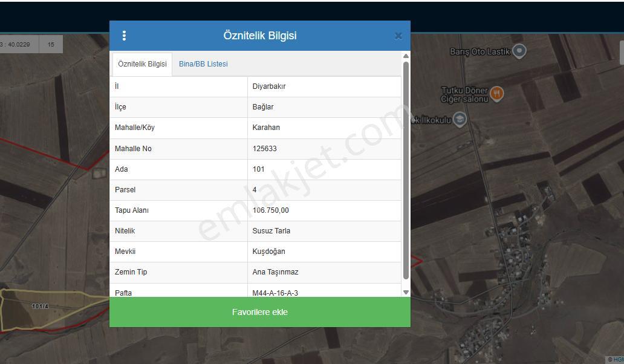
Task: Switch to the Bina/BB Listesi tab
Action: pos(203,64)
